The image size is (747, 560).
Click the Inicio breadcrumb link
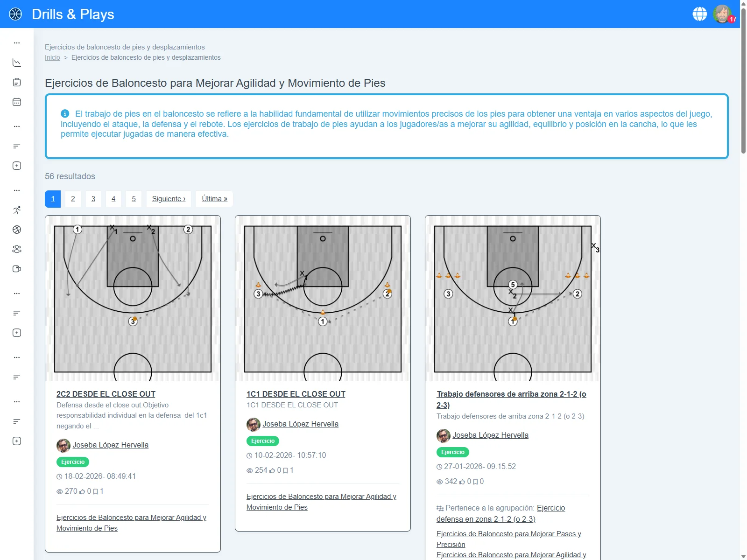coord(52,57)
